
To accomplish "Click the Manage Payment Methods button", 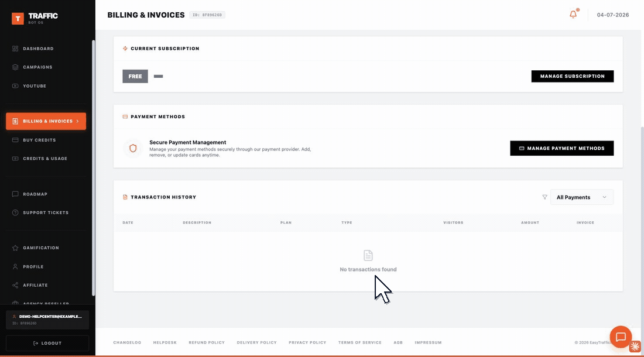I will [x=562, y=148].
